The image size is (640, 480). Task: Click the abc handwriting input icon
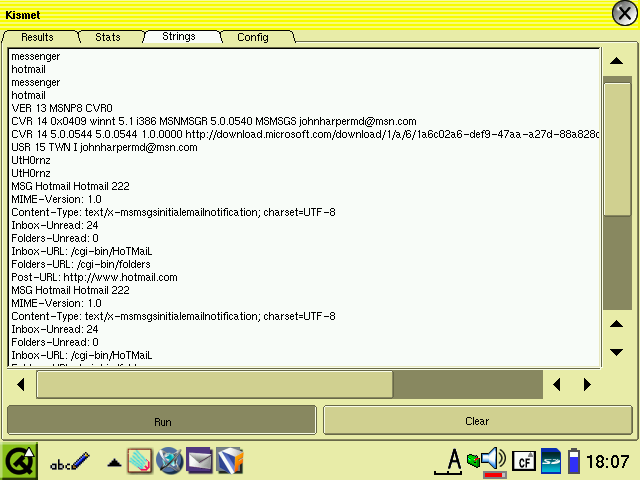70,461
